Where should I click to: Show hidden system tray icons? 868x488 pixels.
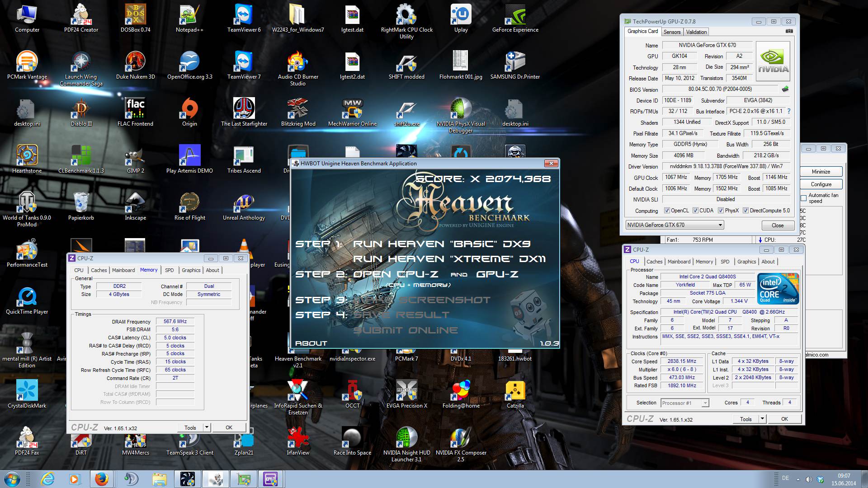pyautogui.click(x=798, y=479)
